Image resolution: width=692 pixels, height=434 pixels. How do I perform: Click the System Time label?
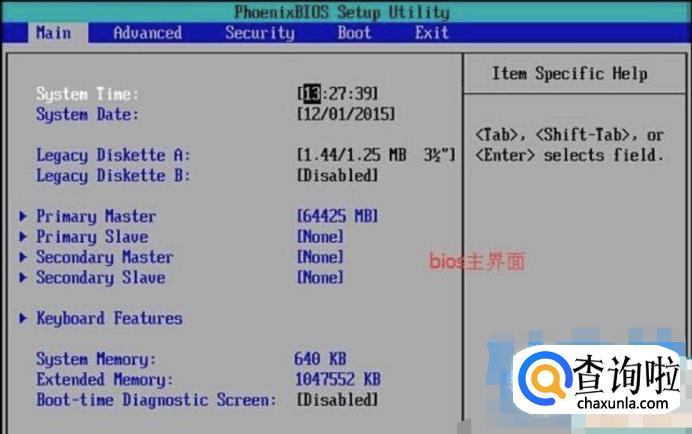coord(87,94)
